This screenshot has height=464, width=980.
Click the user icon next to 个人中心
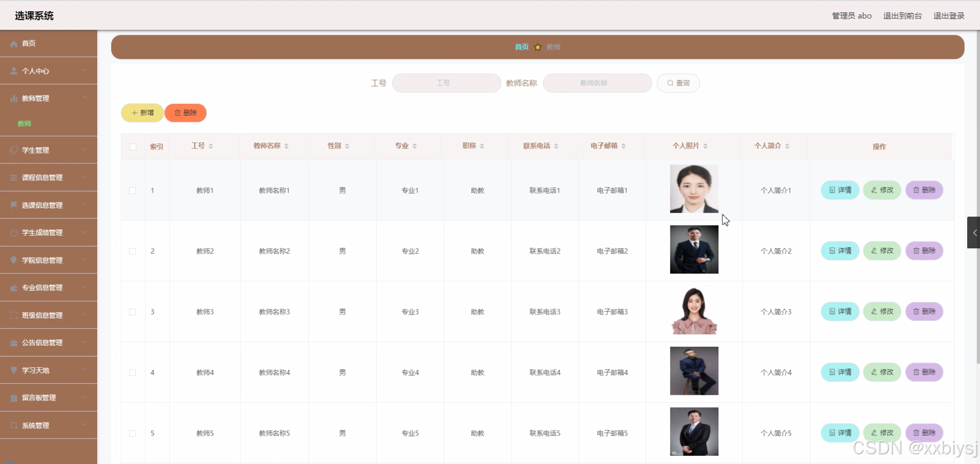click(x=13, y=71)
